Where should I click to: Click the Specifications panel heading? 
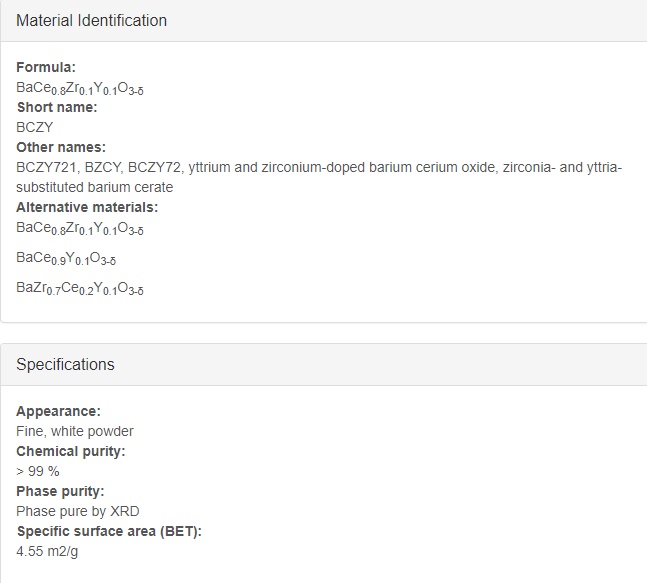[65, 364]
